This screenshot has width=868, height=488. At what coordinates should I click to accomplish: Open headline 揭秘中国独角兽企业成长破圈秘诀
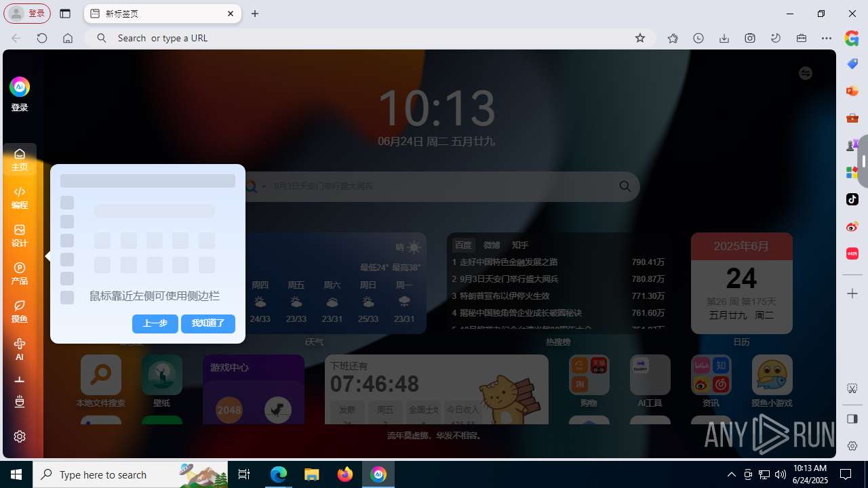(521, 313)
